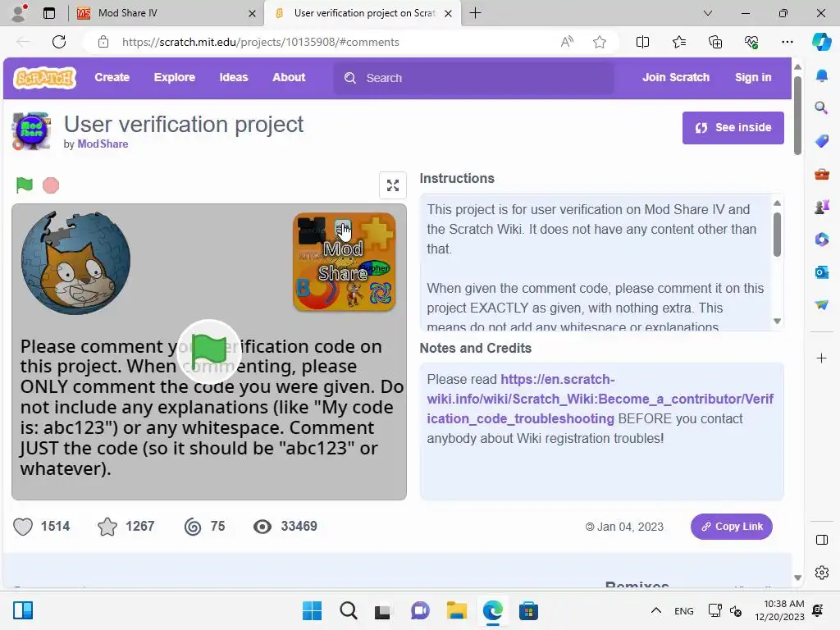Open the ModShare author avatar

click(32, 131)
